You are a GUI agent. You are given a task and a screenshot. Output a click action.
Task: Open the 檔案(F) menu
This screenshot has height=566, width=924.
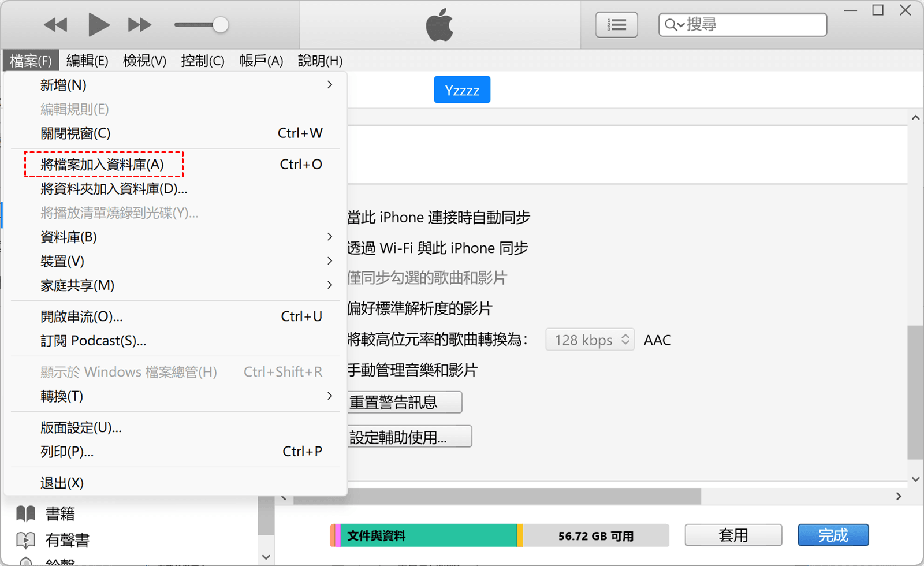[31, 61]
